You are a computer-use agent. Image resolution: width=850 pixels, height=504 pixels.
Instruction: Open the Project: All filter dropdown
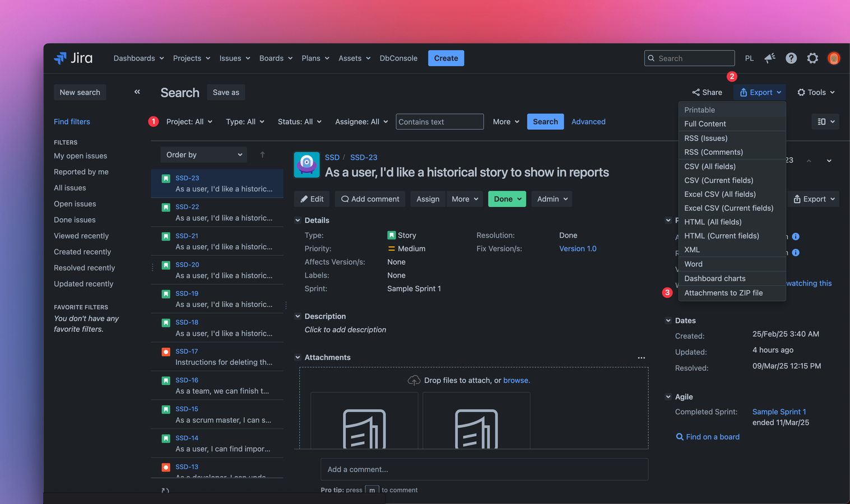point(189,122)
